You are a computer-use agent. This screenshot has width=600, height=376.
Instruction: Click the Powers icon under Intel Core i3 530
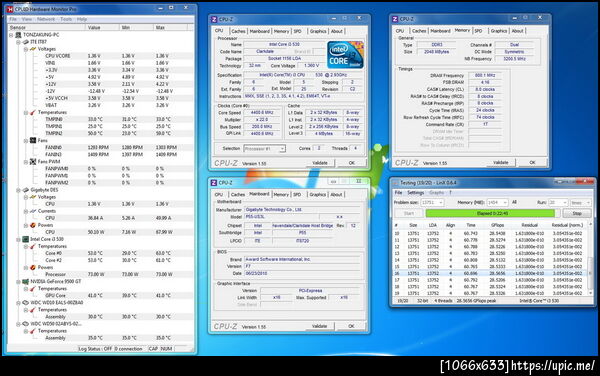(x=33, y=267)
